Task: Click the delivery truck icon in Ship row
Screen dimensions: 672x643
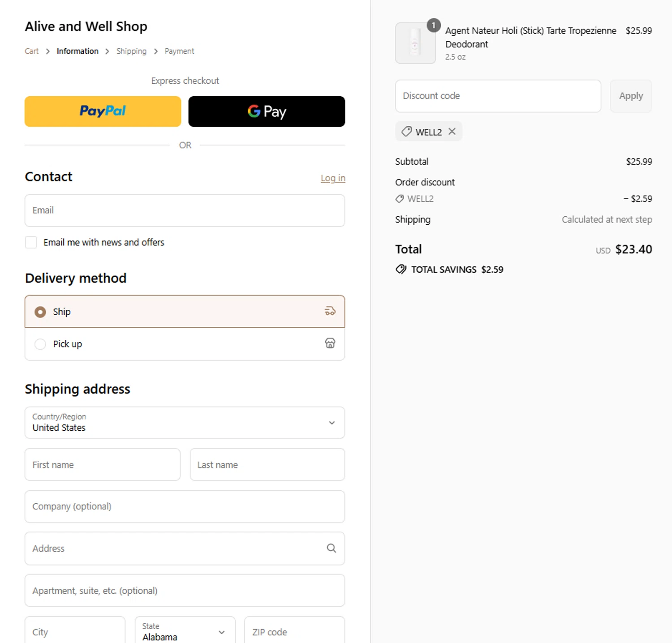Action: [330, 311]
